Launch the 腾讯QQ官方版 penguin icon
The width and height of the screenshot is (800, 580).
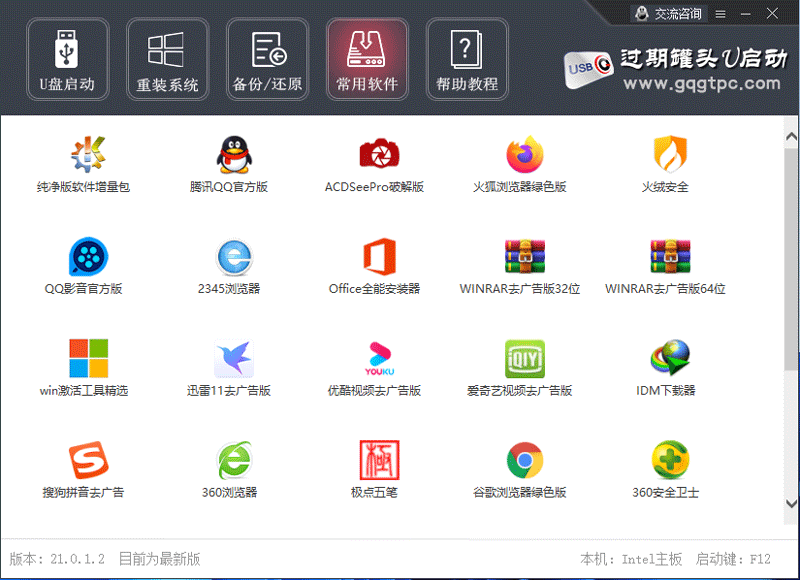pos(234,154)
